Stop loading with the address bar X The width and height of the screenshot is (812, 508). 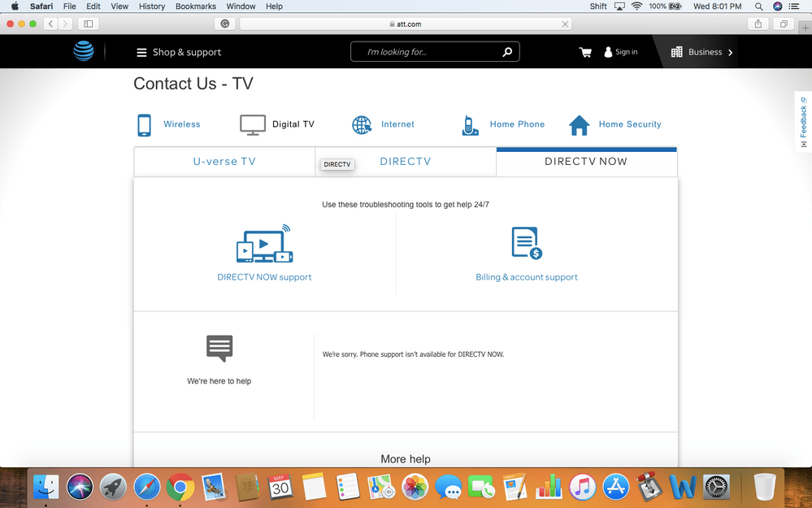565,24
